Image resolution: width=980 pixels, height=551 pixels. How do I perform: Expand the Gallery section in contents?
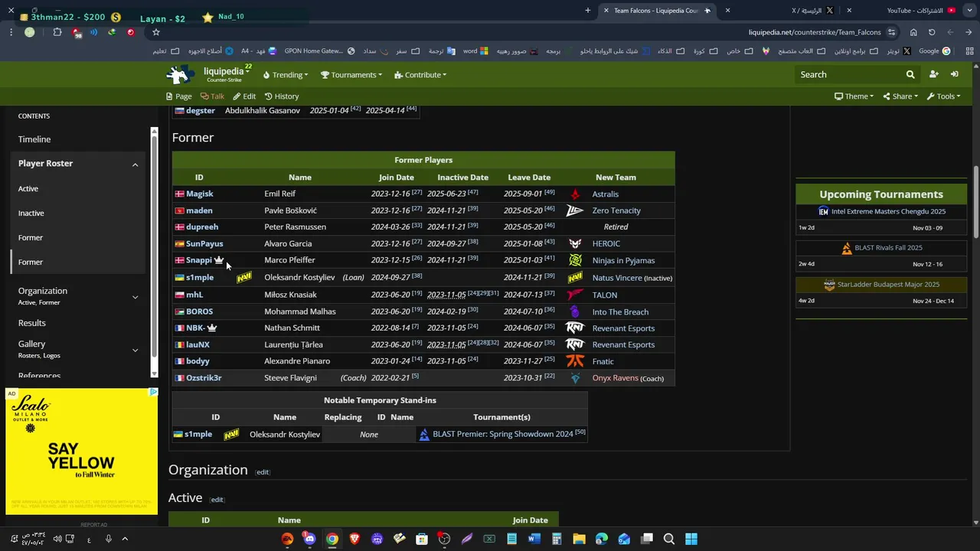click(x=136, y=350)
